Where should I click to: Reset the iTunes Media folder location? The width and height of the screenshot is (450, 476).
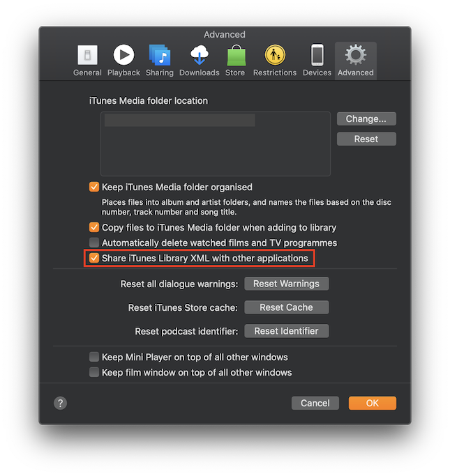(366, 139)
